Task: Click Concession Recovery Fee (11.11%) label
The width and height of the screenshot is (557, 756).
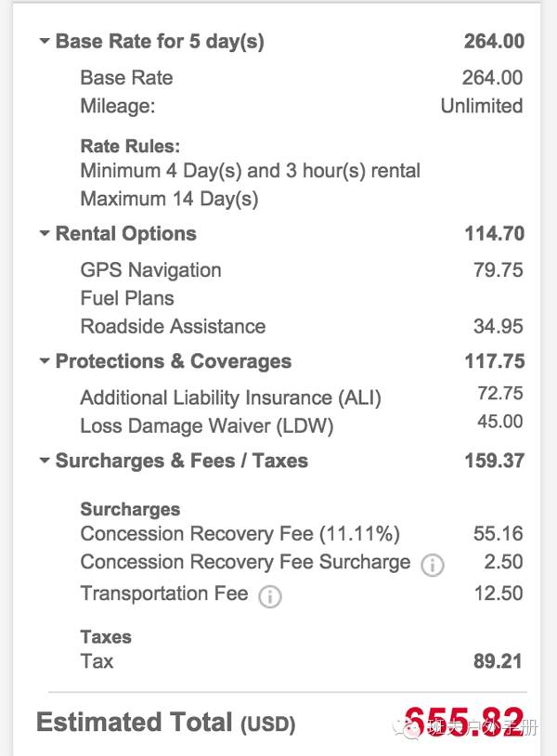Action: coord(240,534)
